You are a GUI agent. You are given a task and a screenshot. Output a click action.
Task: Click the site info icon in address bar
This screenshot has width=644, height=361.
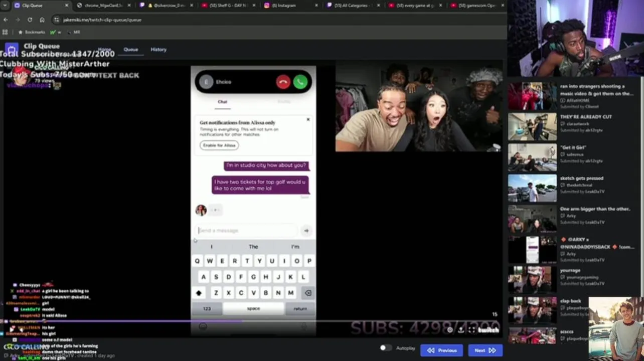point(57,20)
